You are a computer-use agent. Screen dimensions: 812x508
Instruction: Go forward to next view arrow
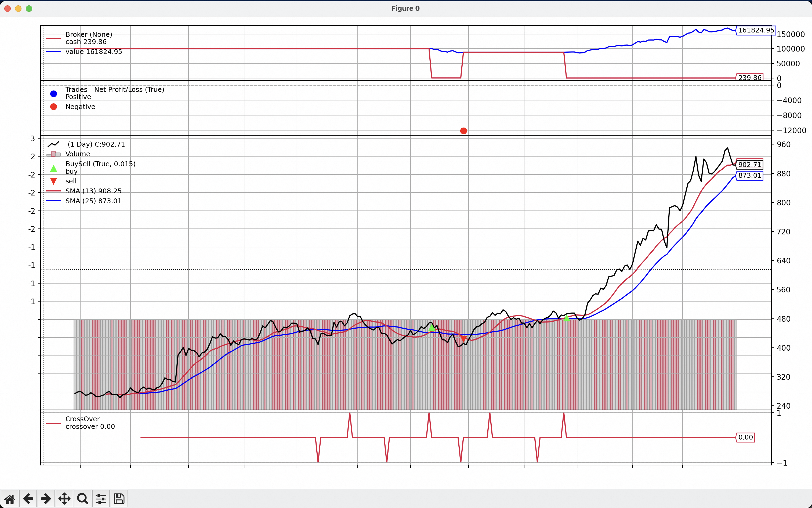46,499
